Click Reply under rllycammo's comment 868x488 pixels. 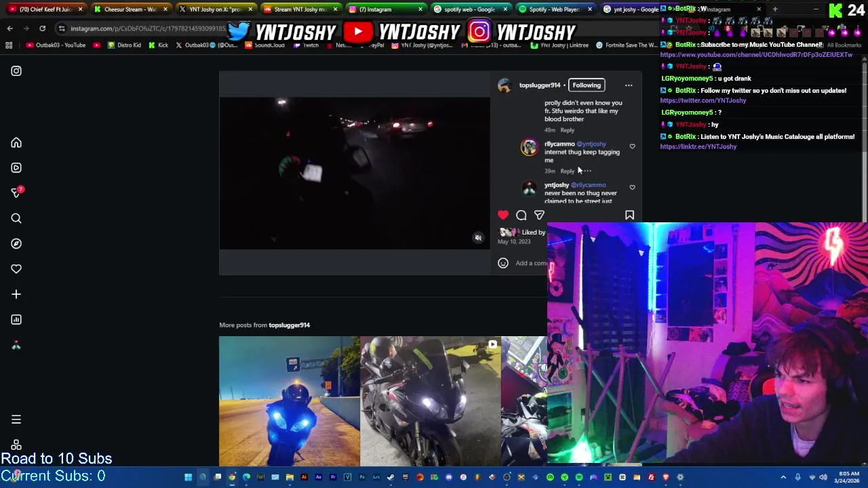coord(567,171)
